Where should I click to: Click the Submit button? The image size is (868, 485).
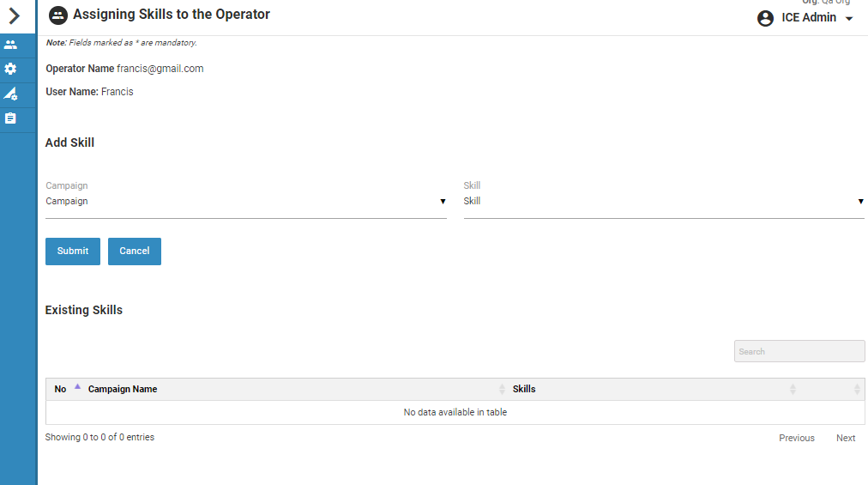[x=73, y=252]
